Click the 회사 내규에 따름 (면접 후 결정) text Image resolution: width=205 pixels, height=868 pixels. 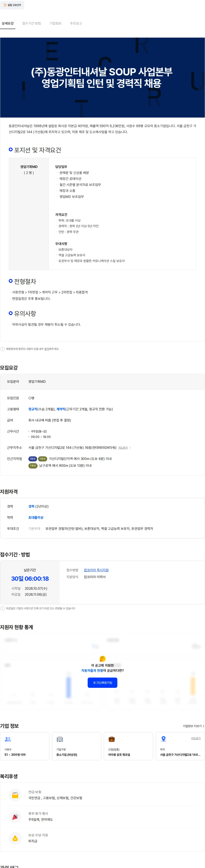point(50,420)
